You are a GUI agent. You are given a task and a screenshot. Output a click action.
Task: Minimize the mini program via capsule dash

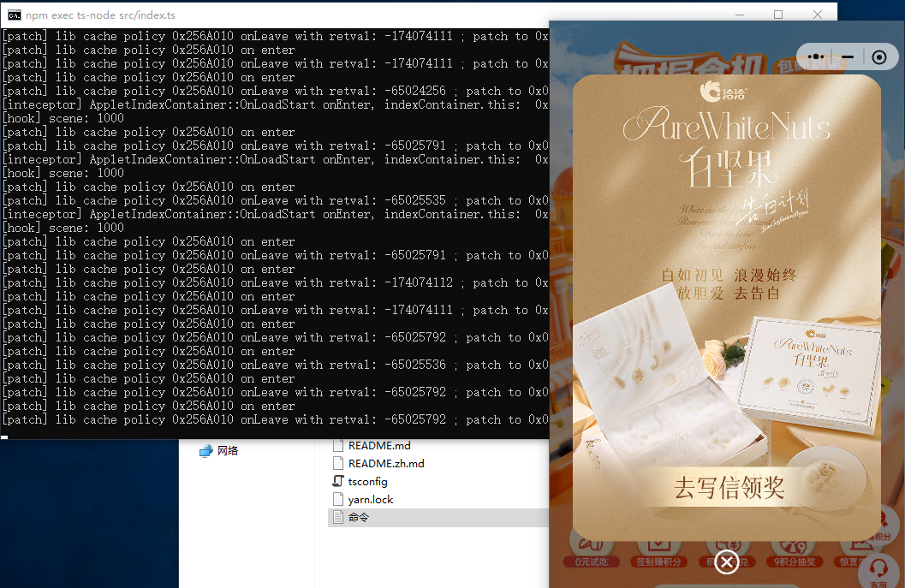[x=848, y=57]
